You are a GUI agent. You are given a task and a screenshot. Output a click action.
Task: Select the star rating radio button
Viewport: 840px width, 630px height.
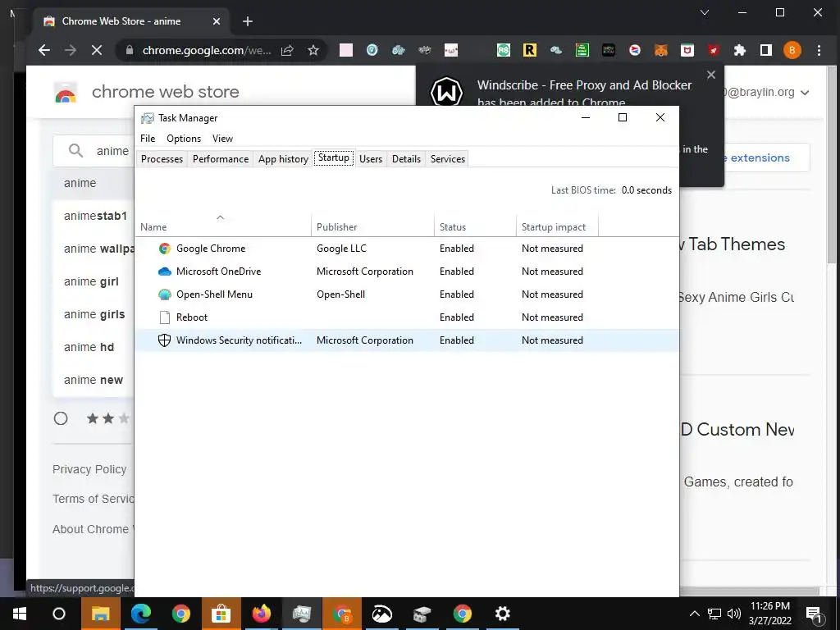(61, 418)
